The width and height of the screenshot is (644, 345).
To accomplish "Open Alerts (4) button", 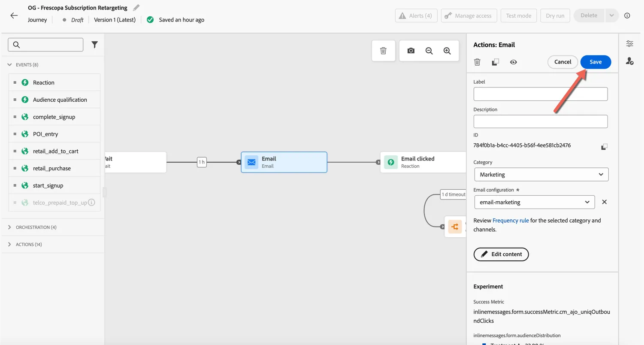I will (x=416, y=16).
